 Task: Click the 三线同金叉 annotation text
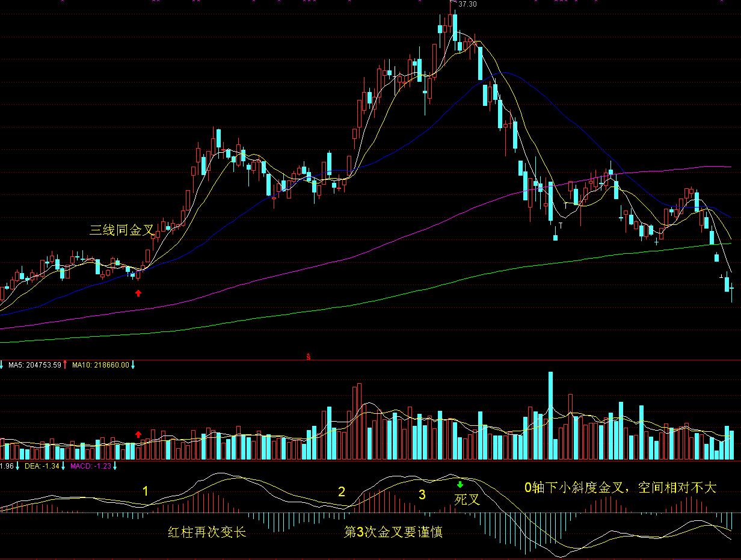122,229
